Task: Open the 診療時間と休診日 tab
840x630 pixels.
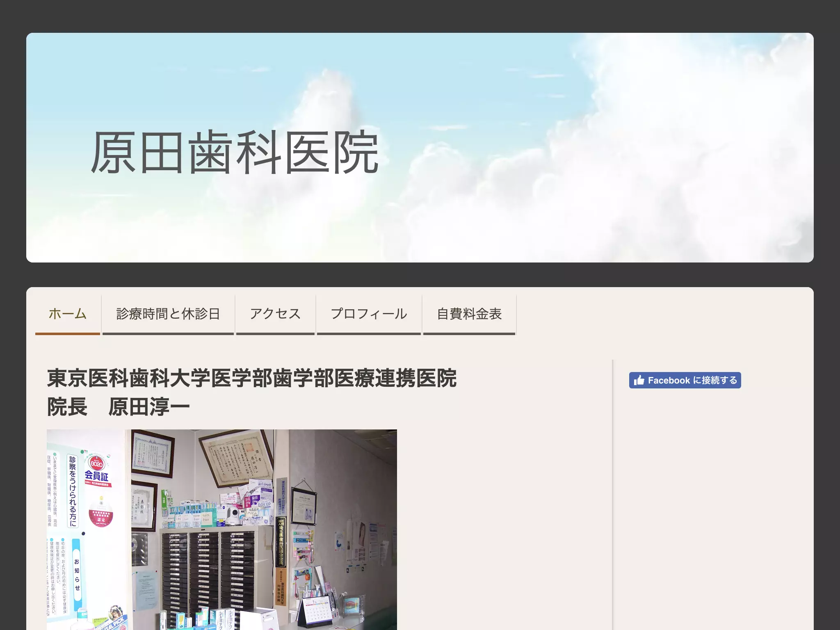Action: [x=168, y=314]
